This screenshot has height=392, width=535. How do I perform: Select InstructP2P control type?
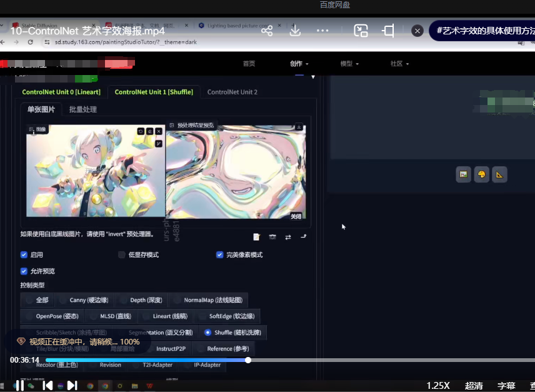coord(166,348)
